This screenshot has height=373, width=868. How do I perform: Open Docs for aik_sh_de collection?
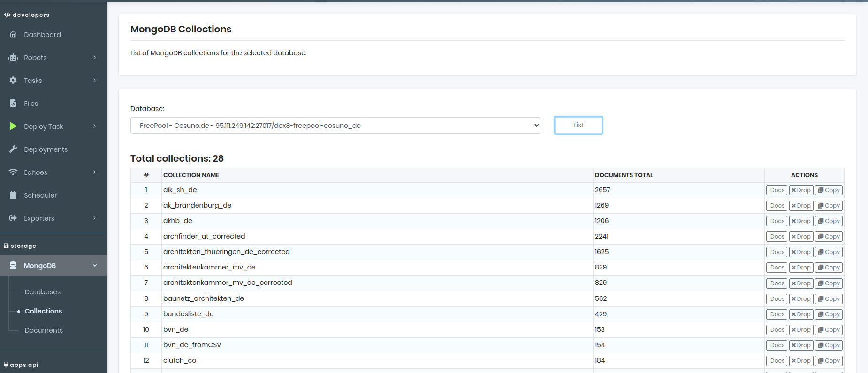[x=777, y=190]
